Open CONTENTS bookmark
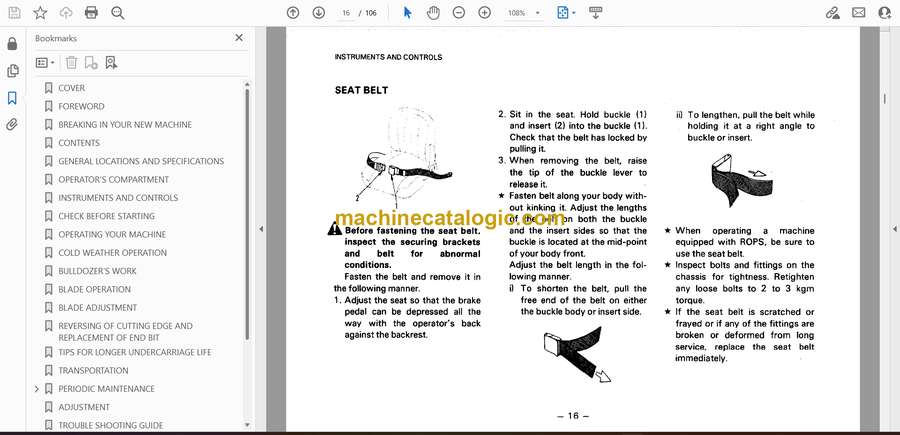 [x=79, y=143]
